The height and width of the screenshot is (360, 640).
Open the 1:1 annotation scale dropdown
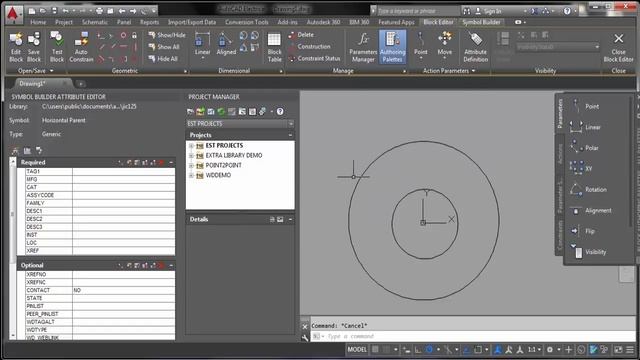coord(534,349)
